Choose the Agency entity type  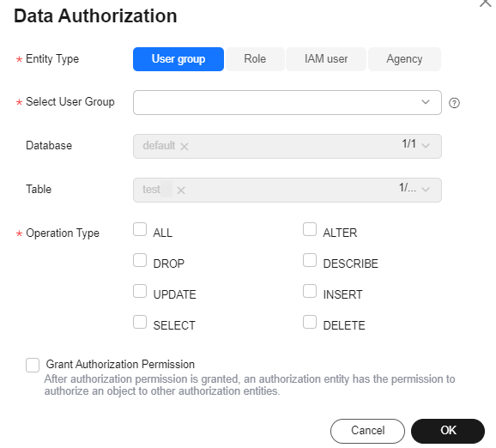404,59
